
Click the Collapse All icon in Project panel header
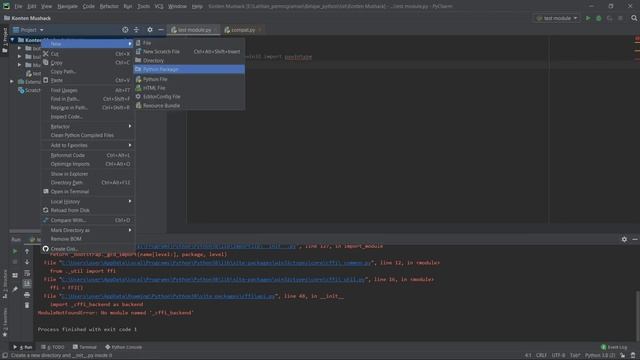pos(136,30)
